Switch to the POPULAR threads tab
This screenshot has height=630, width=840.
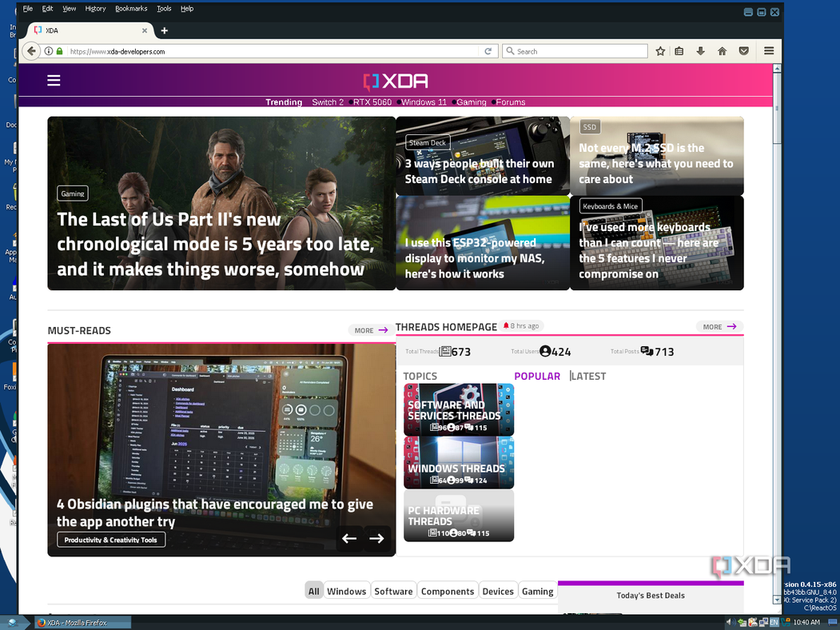point(537,376)
